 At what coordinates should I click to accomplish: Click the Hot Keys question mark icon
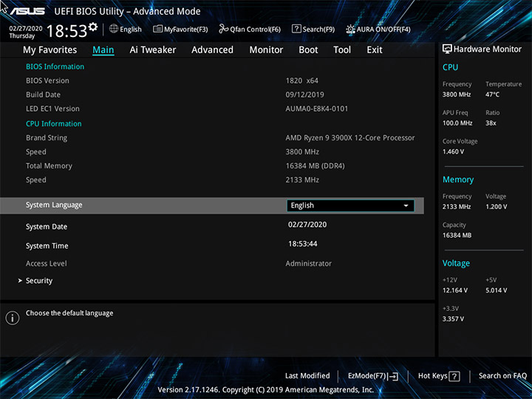tap(454, 376)
